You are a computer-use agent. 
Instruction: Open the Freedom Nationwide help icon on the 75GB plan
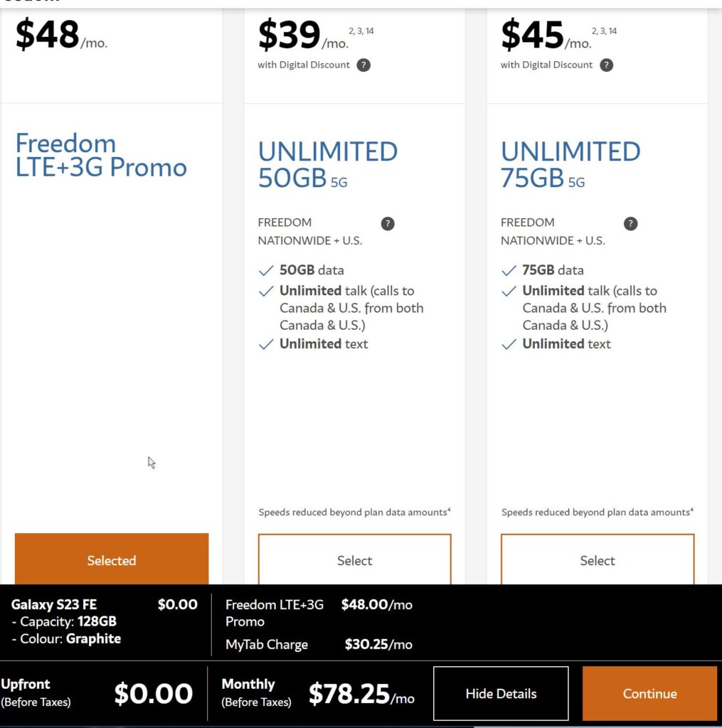[x=630, y=224]
